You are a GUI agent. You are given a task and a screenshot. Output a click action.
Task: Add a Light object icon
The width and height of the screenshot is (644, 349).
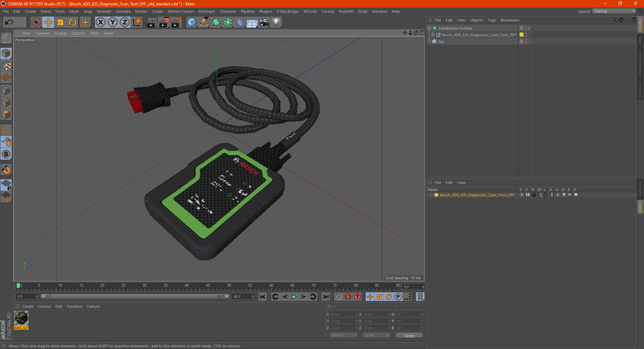pyautogui.click(x=276, y=22)
